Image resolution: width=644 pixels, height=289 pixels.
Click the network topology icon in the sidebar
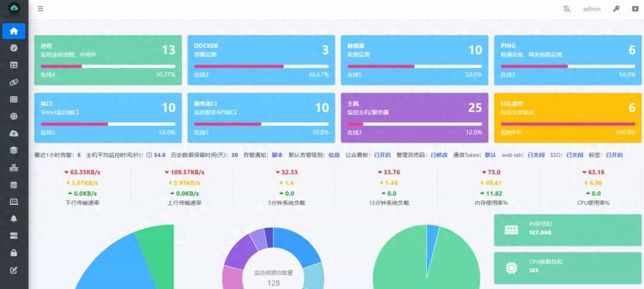14,167
